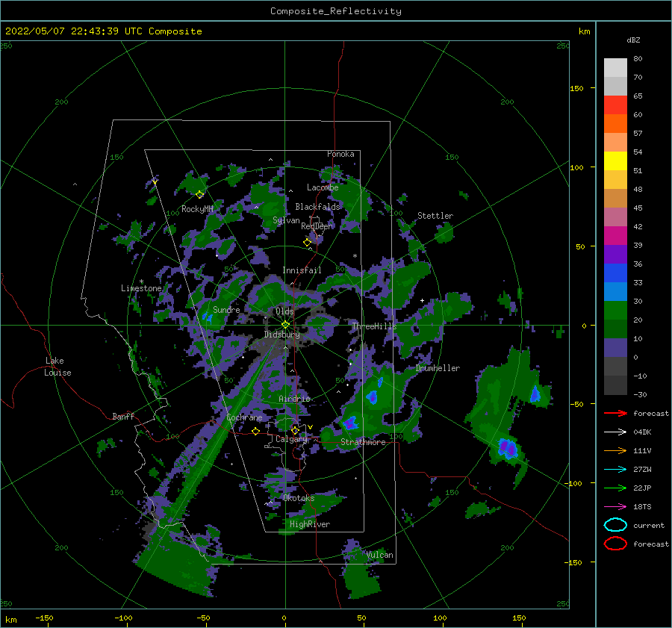
Task: Click the yellow diamond marker beside RockyMH
Action: tap(199, 195)
